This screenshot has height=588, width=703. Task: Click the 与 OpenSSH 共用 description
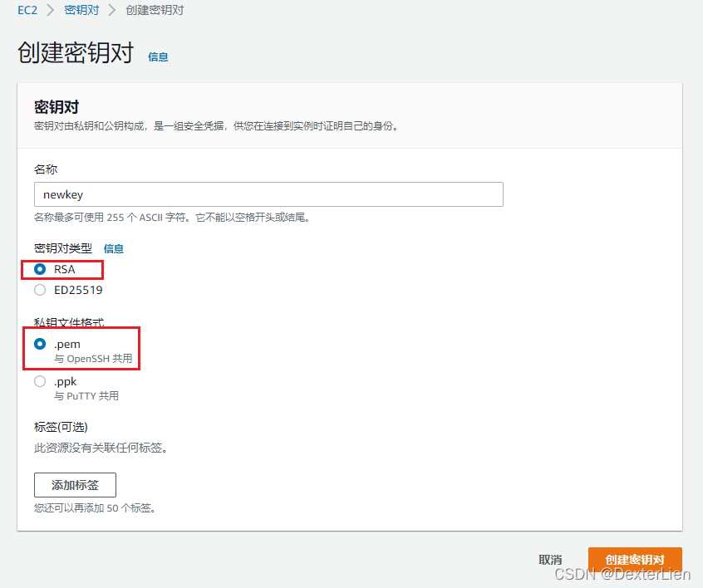[x=93, y=359]
